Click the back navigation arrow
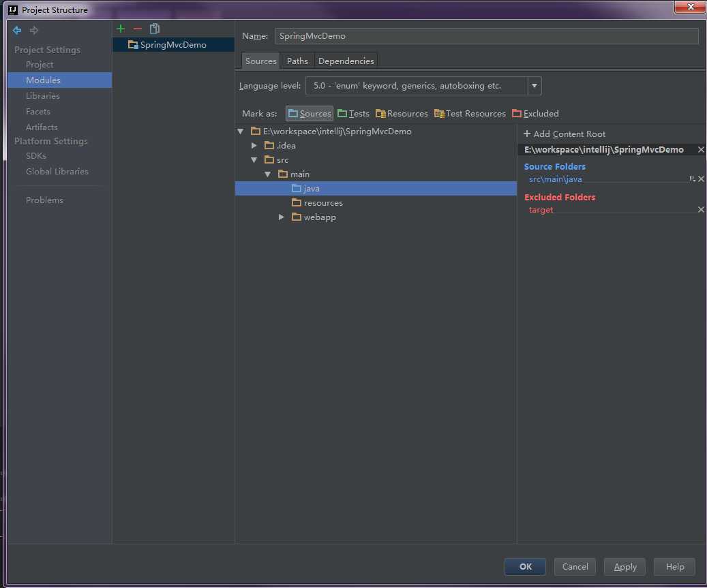Image resolution: width=707 pixels, height=588 pixels. click(17, 30)
